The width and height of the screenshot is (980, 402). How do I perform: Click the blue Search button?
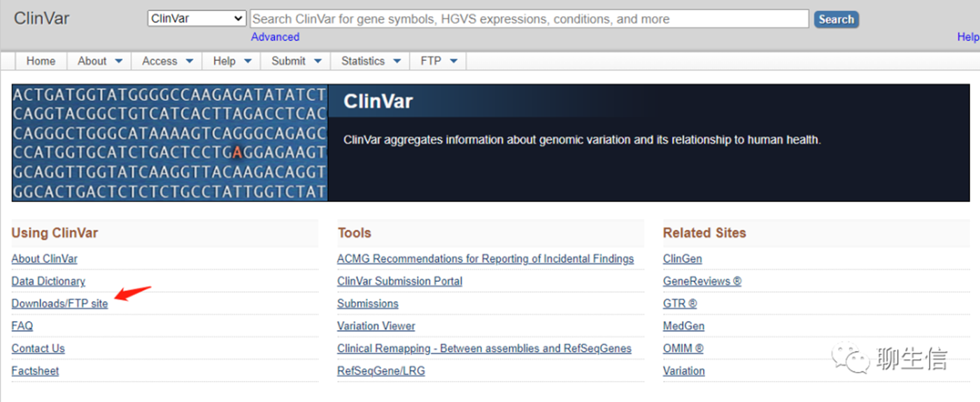(836, 20)
